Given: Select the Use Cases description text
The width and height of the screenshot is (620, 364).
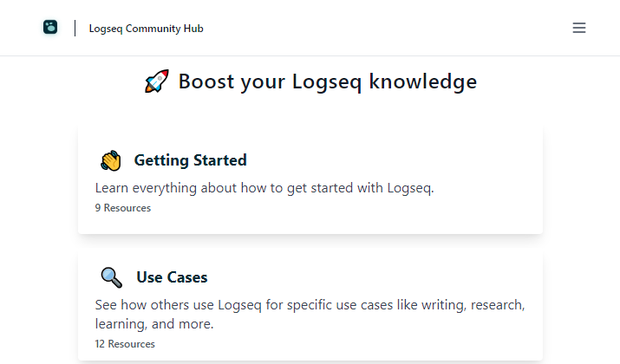Looking at the screenshot, I should pyautogui.click(x=310, y=315).
